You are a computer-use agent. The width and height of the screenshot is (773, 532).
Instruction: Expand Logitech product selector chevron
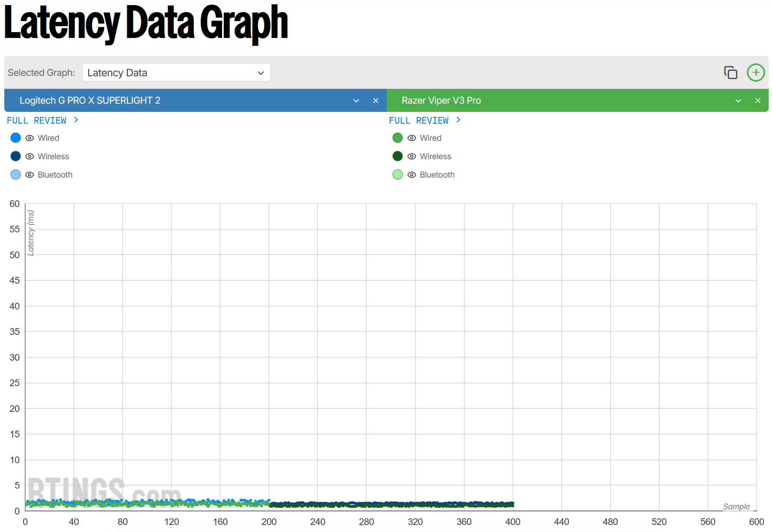(356, 101)
